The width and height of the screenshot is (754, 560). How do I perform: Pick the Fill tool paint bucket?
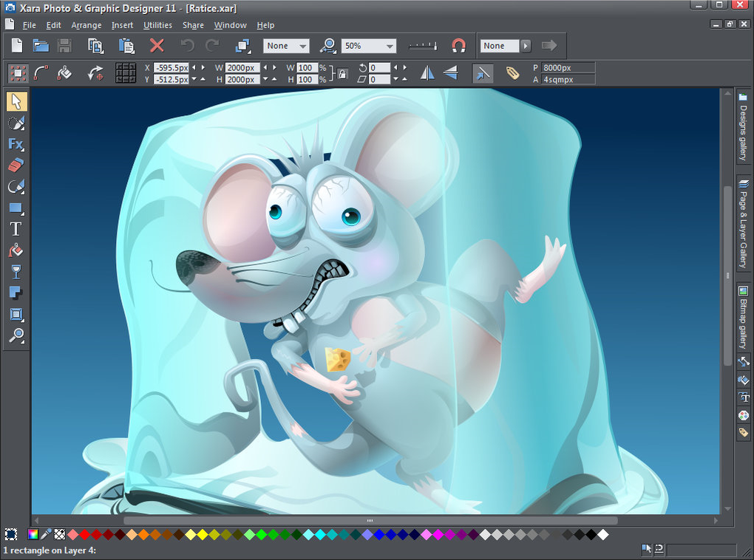point(16,250)
